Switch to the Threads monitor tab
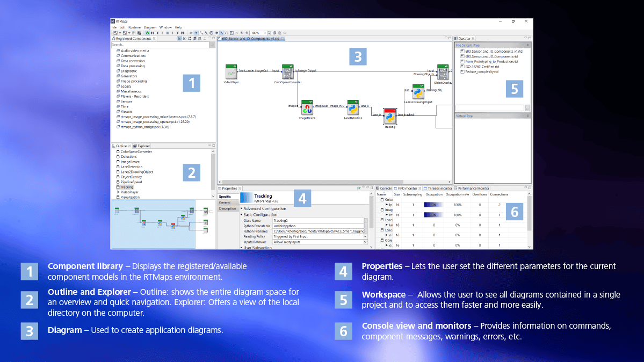Viewport: 644px width, 362px height. click(438, 189)
